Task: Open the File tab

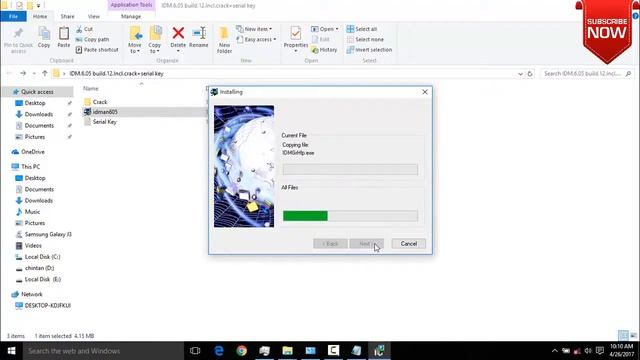Action: tap(13, 16)
